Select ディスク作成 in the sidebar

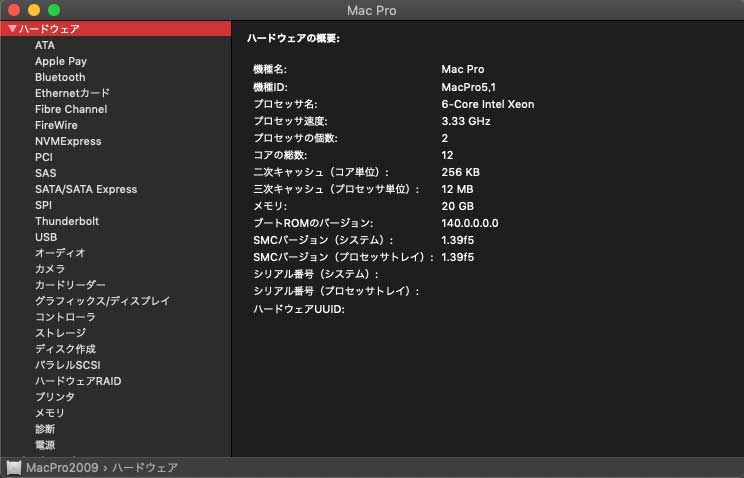(65, 349)
